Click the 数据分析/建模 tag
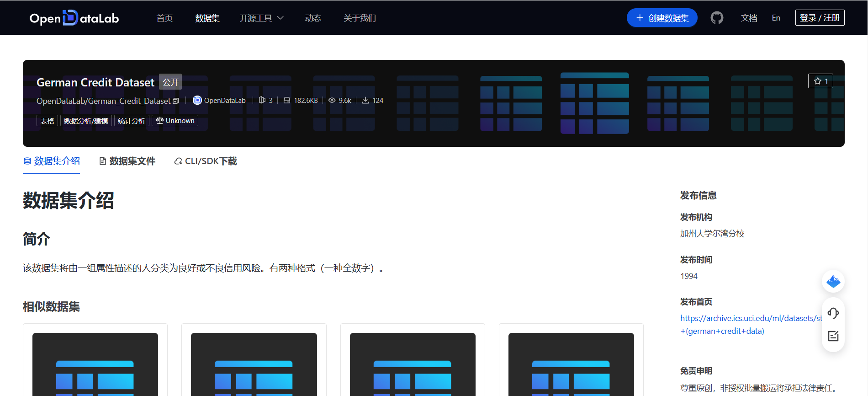 [x=86, y=121]
